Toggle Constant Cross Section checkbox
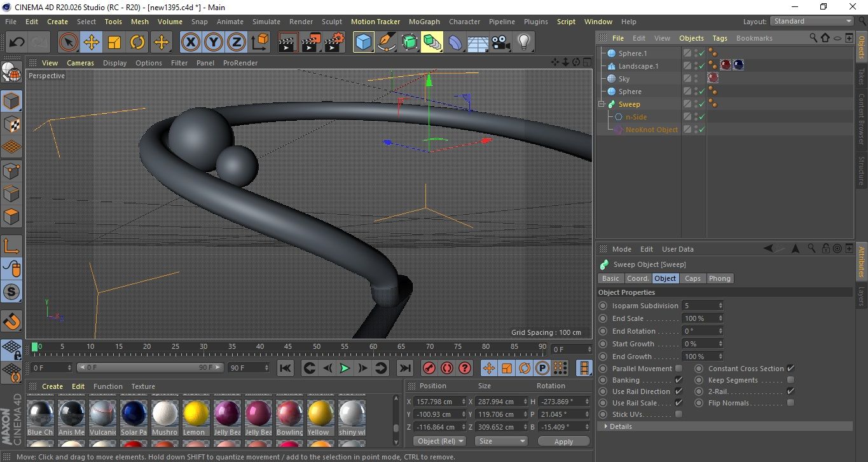The height and width of the screenshot is (462, 868). pos(790,369)
